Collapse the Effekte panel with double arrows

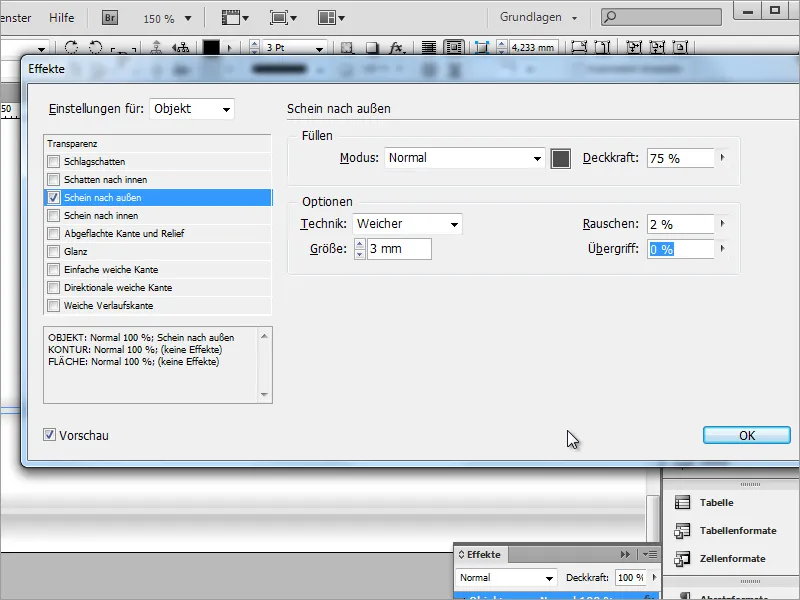(x=625, y=555)
